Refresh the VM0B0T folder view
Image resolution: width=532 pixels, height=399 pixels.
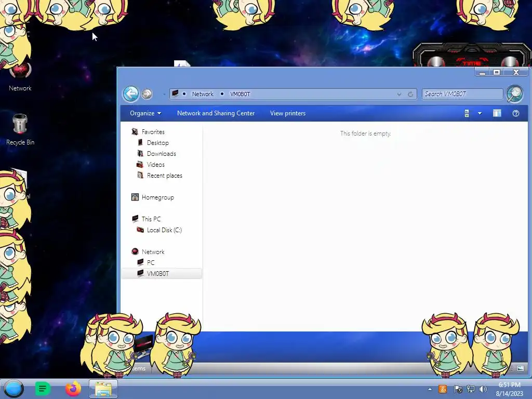(410, 95)
